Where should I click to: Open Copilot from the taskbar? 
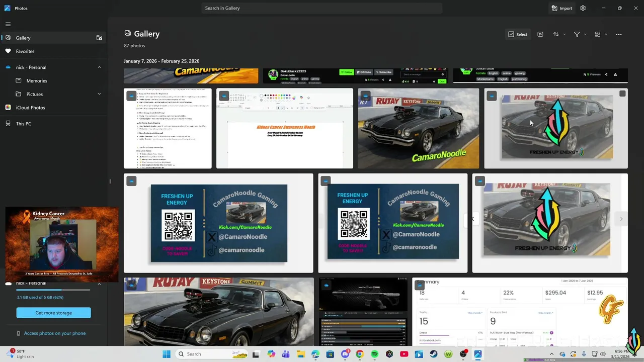click(x=271, y=354)
